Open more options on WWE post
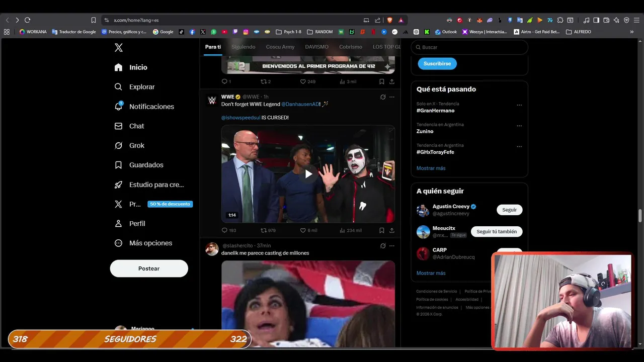This screenshot has width=644, height=362. [392, 97]
